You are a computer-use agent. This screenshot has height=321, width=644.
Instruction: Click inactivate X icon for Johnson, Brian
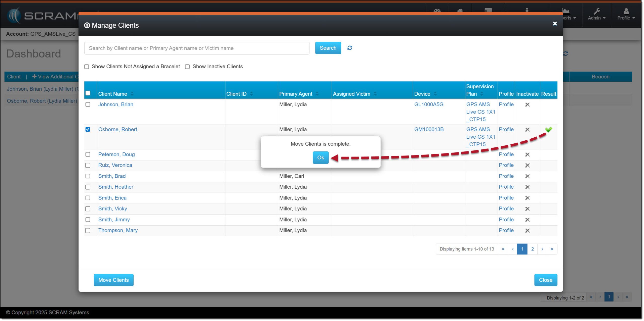click(527, 104)
